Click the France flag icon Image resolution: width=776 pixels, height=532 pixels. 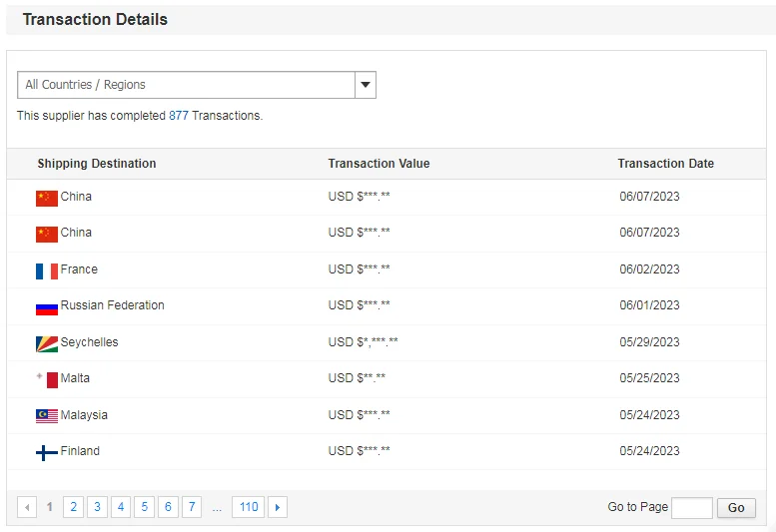47,270
